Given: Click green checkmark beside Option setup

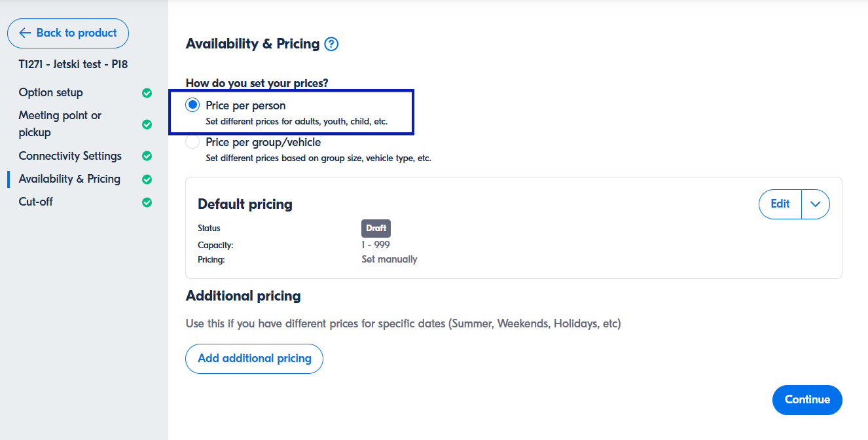Looking at the screenshot, I should click(x=147, y=93).
